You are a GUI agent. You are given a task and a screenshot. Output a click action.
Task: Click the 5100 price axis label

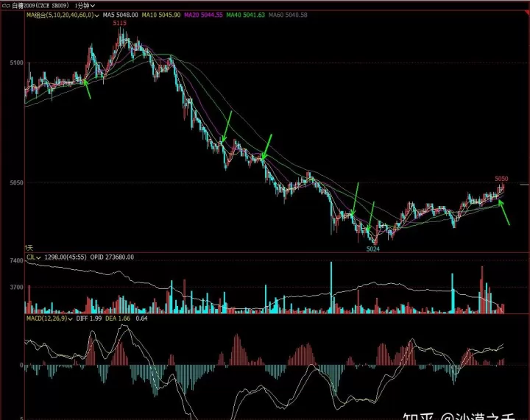click(x=16, y=63)
